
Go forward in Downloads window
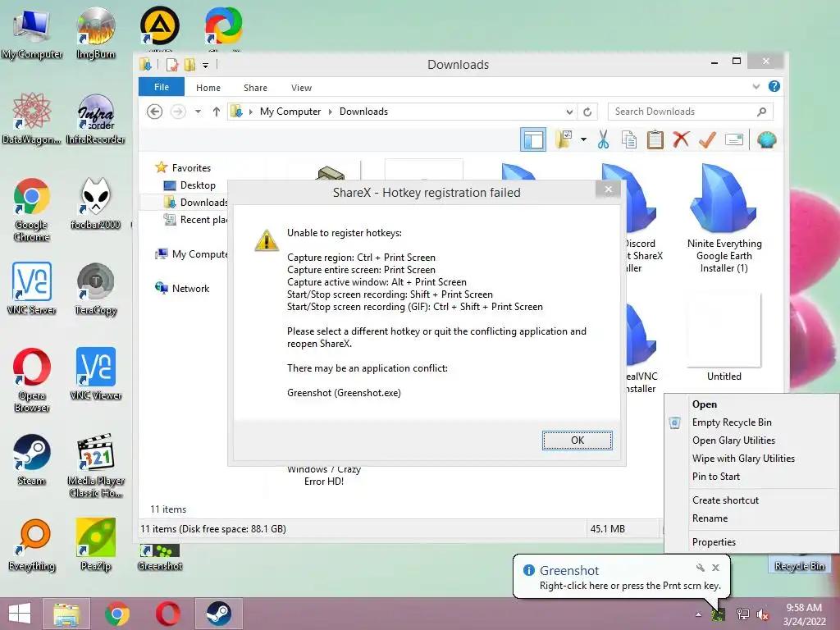click(178, 112)
